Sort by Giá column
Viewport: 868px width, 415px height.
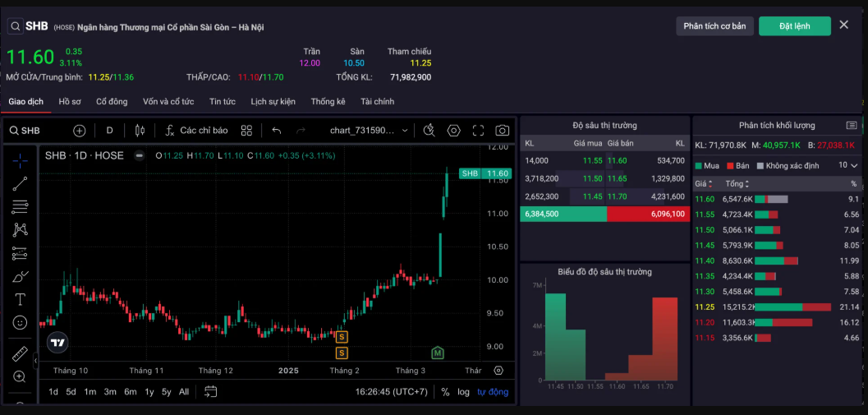point(704,183)
